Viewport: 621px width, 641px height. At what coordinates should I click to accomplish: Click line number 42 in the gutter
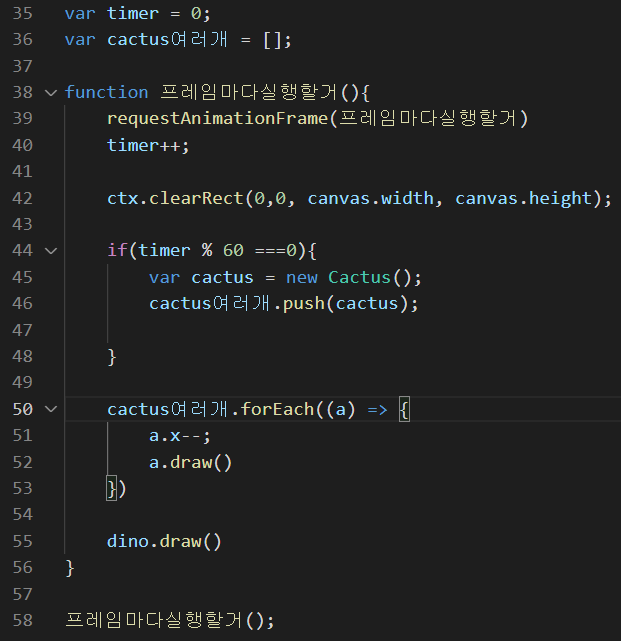coord(22,198)
